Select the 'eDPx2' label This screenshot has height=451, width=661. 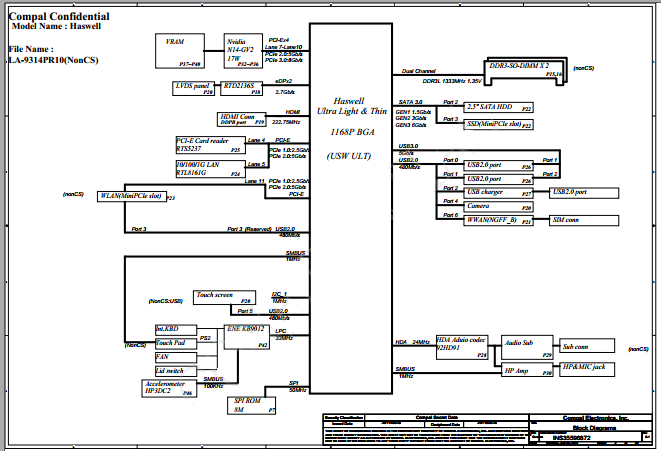[283, 81]
